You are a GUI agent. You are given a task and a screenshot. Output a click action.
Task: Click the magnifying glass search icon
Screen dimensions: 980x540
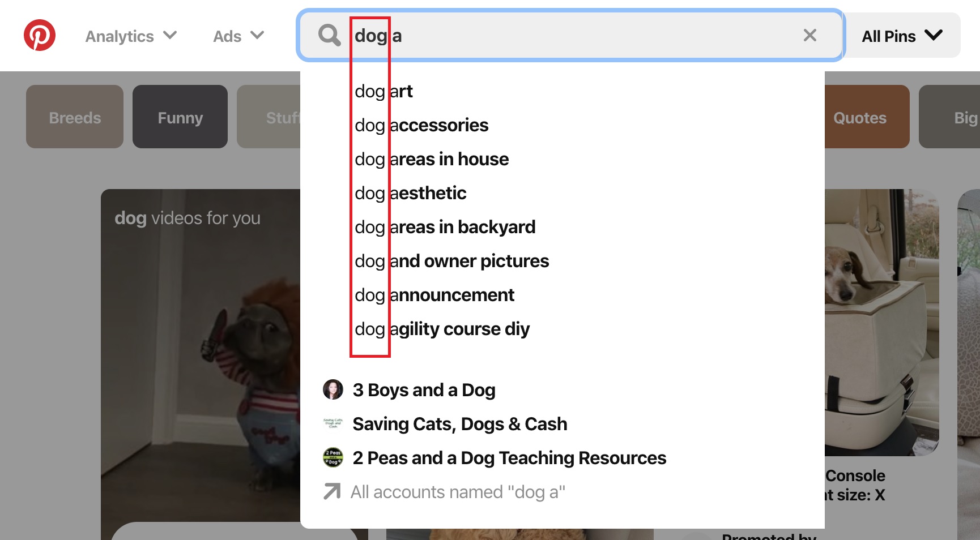click(x=328, y=35)
